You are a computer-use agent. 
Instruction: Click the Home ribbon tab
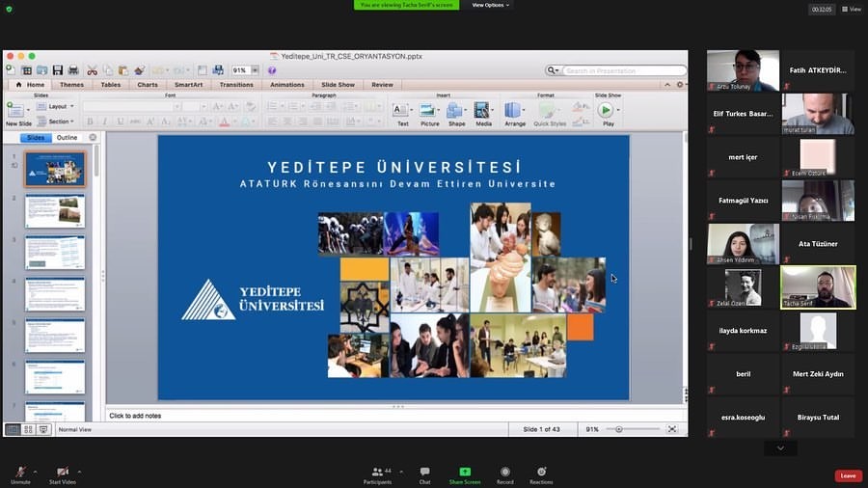coord(31,85)
